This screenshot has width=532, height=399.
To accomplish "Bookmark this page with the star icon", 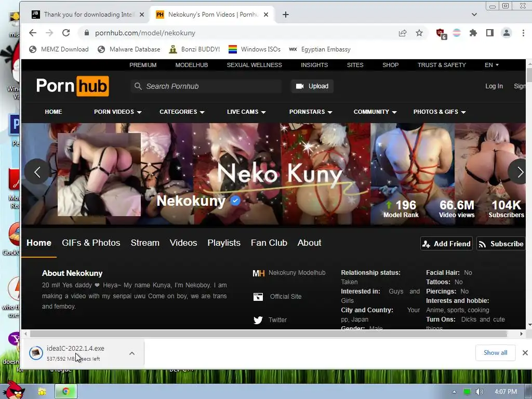I will (x=419, y=33).
